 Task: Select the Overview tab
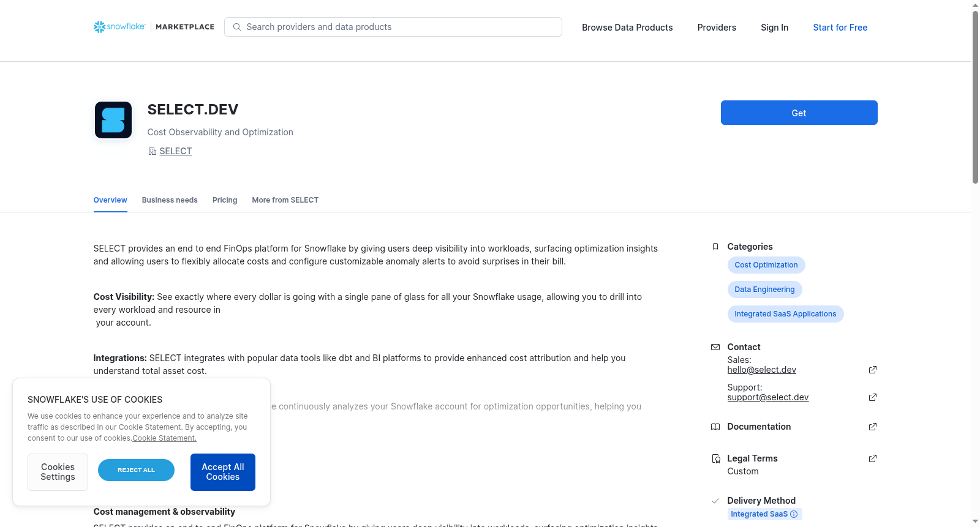pos(110,200)
